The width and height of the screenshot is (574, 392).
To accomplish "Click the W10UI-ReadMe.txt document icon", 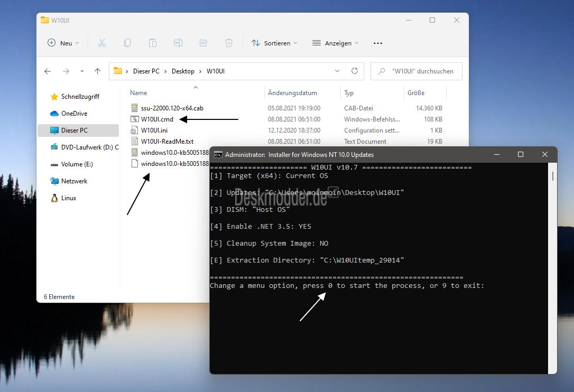I will pyautogui.click(x=135, y=141).
